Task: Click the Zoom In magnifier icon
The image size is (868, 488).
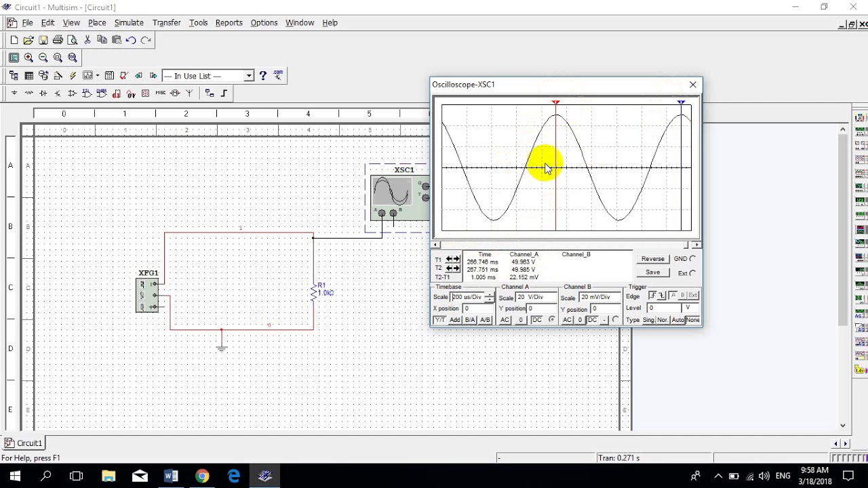Action: (28, 58)
